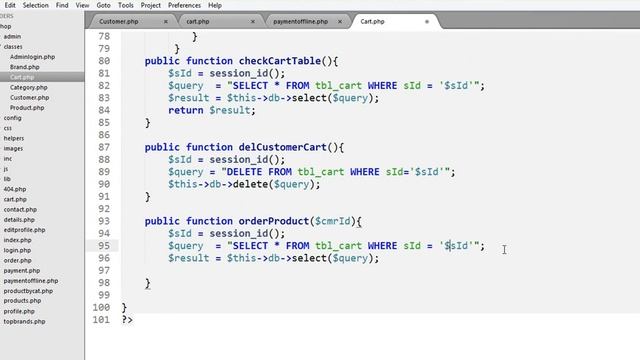This screenshot has height=360, width=640.
Task: Click the delCustomerCart function name
Action: point(282,147)
